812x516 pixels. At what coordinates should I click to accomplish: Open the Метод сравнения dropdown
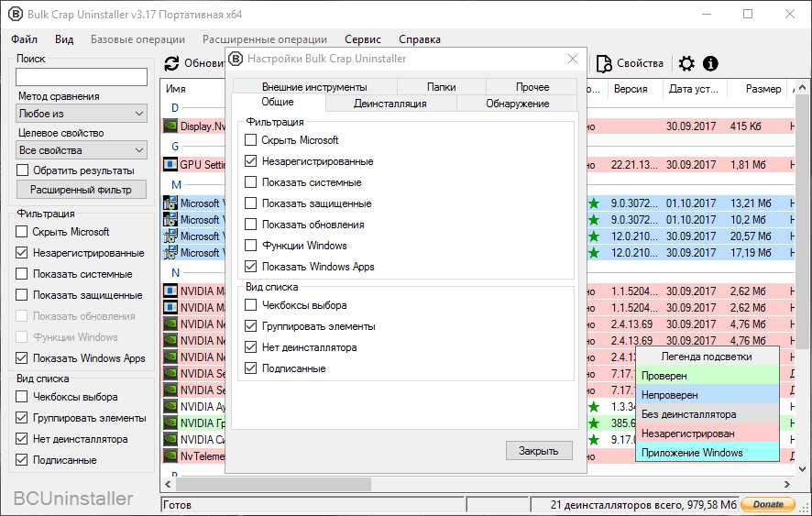tap(82, 114)
